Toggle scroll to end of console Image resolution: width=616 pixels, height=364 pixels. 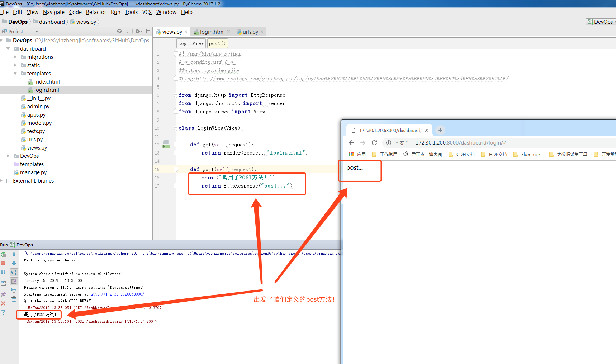click(14, 281)
